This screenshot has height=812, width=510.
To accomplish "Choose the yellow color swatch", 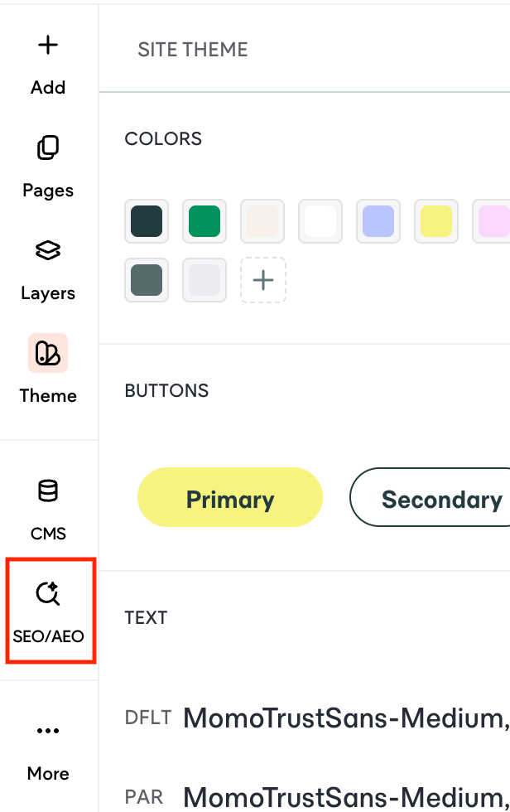I will click(436, 221).
